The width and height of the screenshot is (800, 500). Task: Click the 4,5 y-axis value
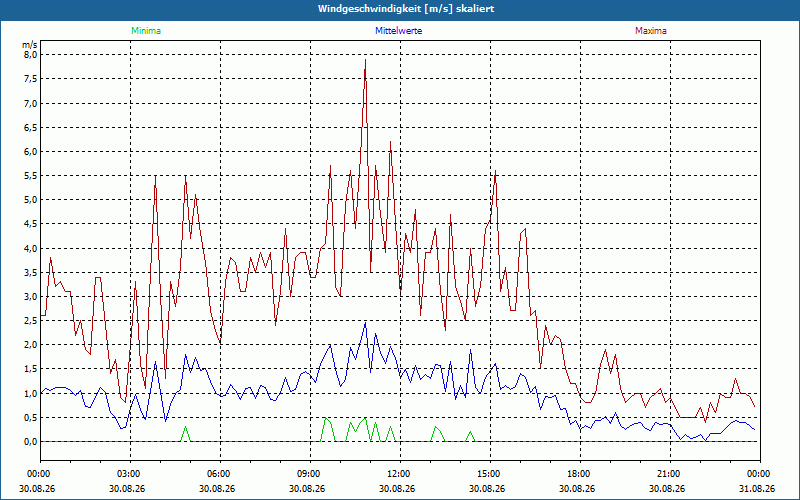(31, 224)
